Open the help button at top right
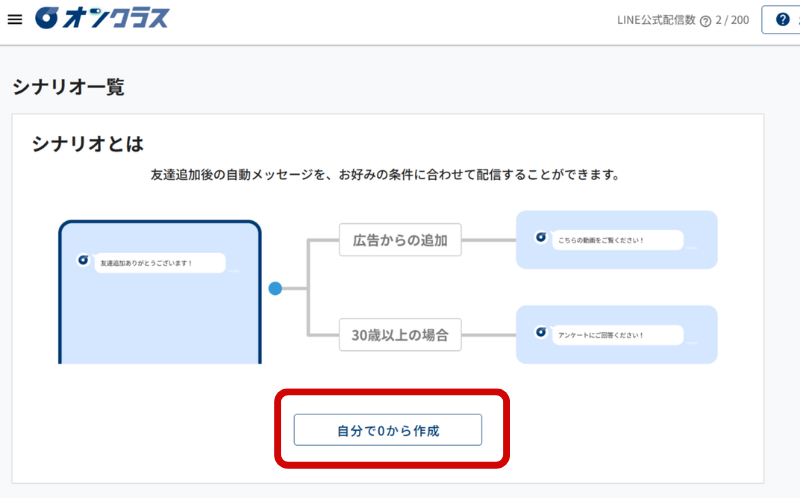The image size is (801, 498). (x=782, y=20)
